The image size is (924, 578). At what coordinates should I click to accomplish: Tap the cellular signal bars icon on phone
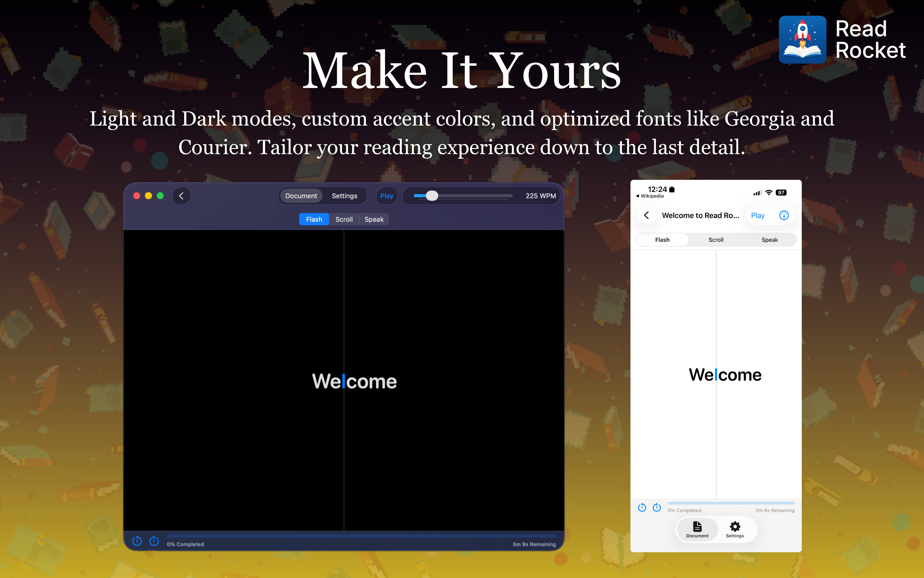pos(757,193)
